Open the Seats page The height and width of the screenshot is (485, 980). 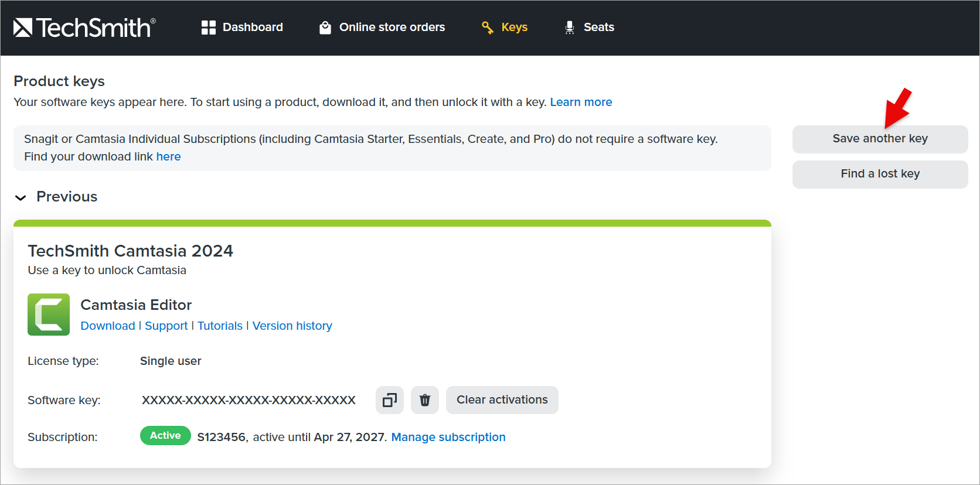590,28
